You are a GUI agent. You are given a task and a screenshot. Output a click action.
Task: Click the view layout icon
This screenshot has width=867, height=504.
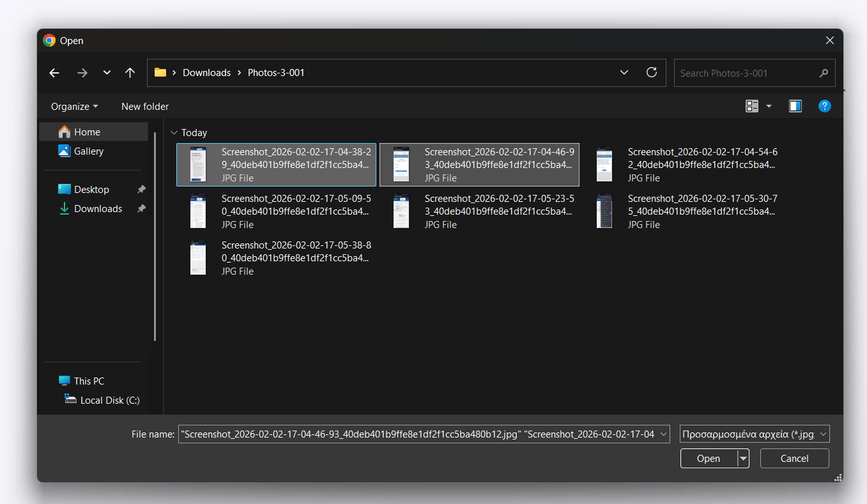pyautogui.click(x=752, y=106)
